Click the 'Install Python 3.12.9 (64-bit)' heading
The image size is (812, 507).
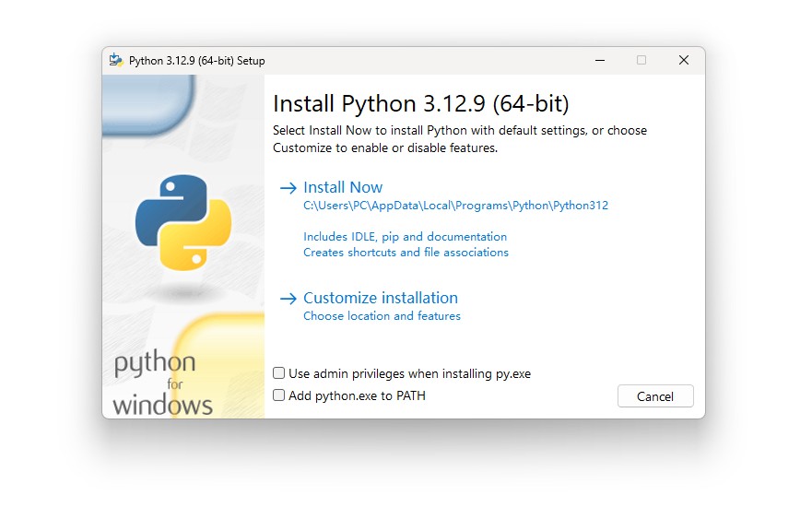tap(421, 103)
